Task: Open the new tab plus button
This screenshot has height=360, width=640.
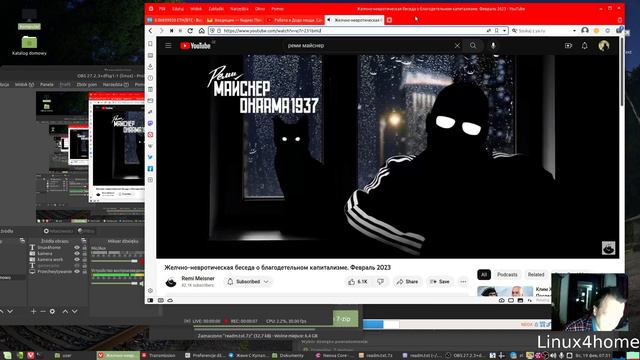Action: point(389,20)
